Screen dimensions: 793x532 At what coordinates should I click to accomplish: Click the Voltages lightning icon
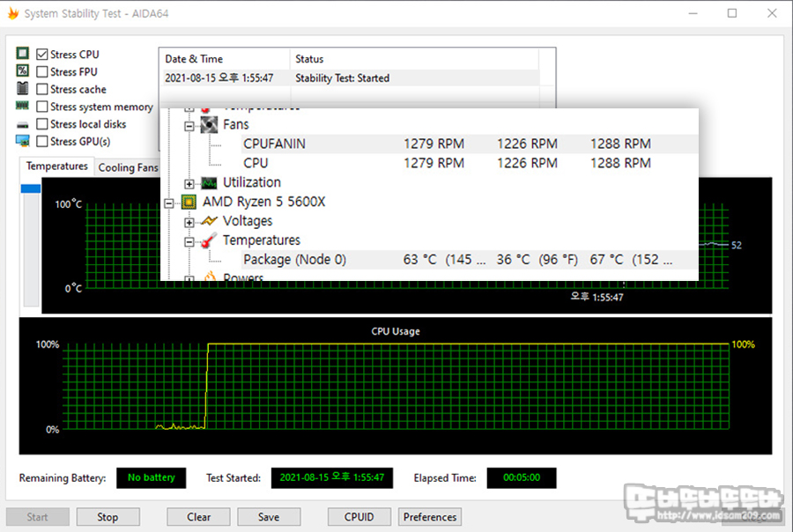point(209,221)
